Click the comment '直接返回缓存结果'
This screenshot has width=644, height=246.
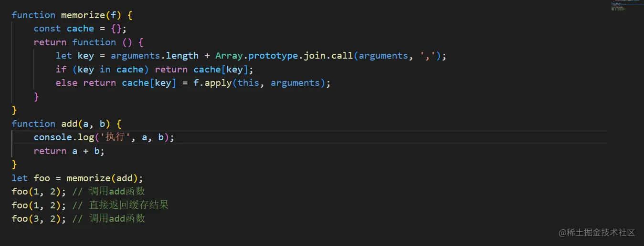[x=129, y=205]
